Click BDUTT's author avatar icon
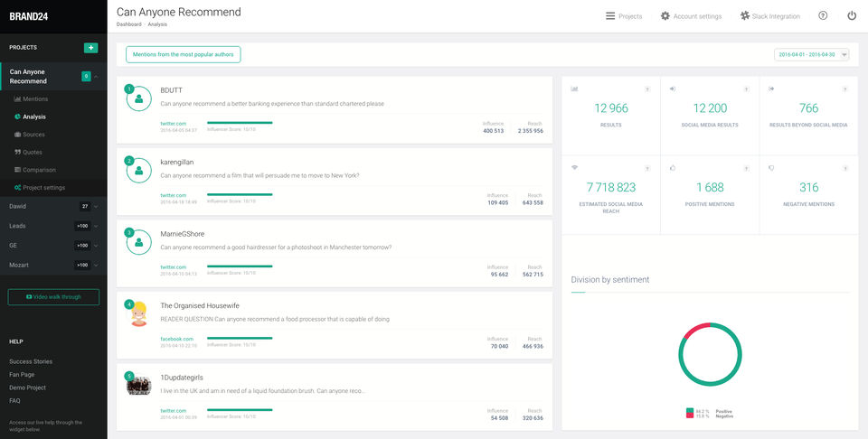Viewport: 868px width, 439px height. (138, 99)
